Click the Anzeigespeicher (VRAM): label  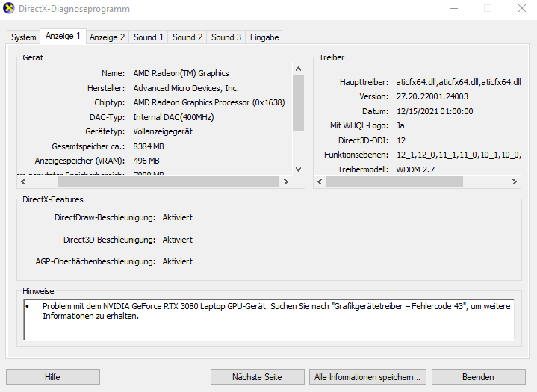(x=80, y=161)
